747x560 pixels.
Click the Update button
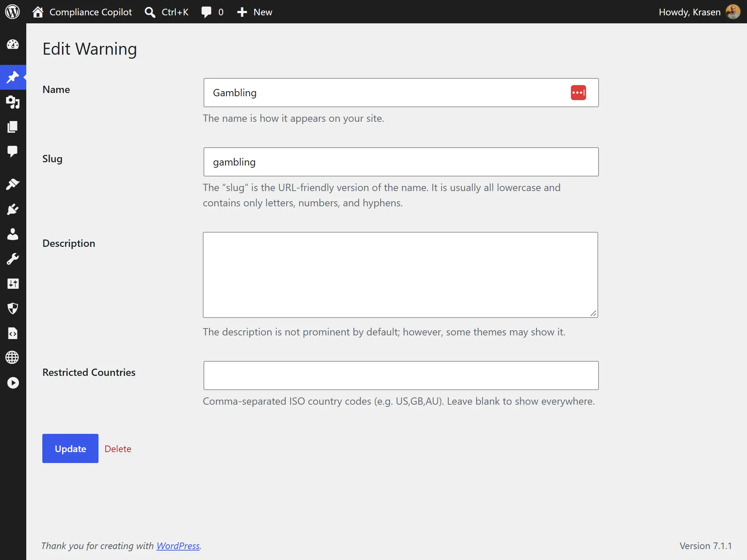(x=70, y=448)
